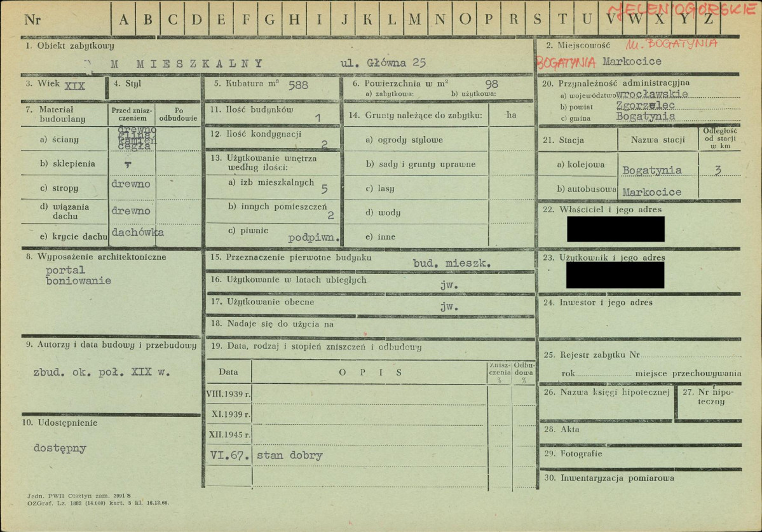
Task: Click the Kubatura value 588
Action: pos(298,86)
